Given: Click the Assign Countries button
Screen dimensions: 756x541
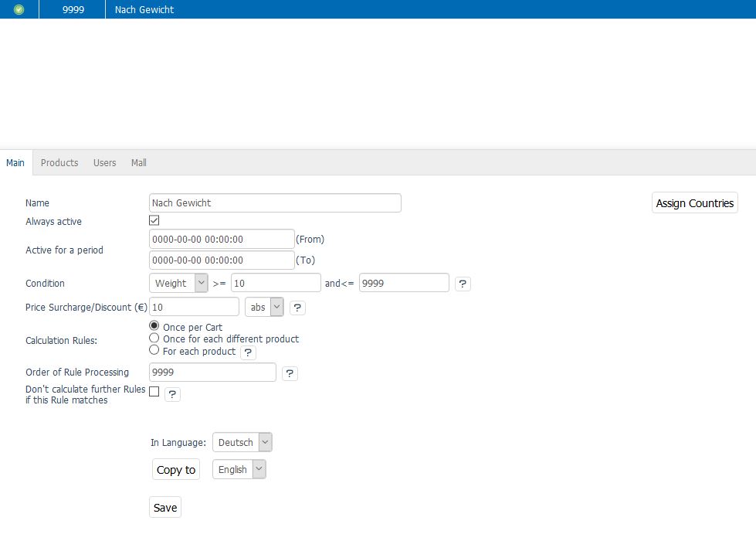Looking at the screenshot, I should pyautogui.click(x=694, y=202).
